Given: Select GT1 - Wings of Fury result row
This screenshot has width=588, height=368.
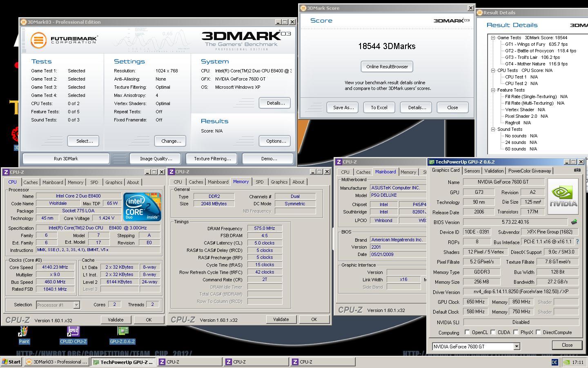Looking at the screenshot, I should coord(536,44).
